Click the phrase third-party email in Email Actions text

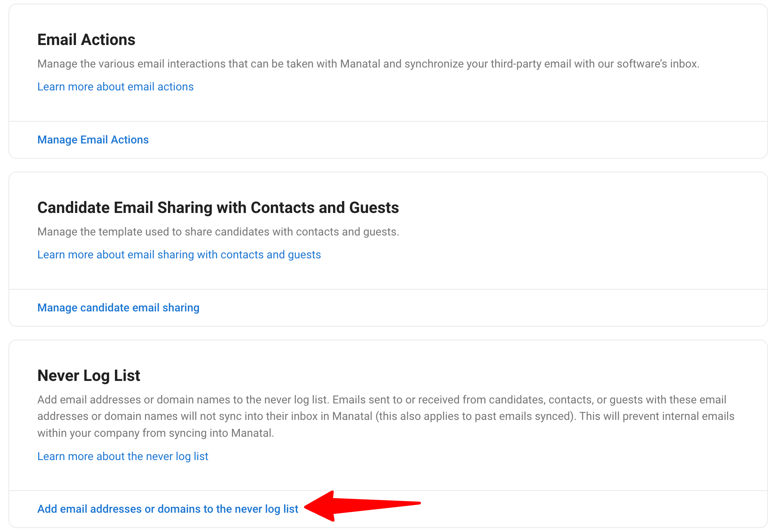pos(530,64)
